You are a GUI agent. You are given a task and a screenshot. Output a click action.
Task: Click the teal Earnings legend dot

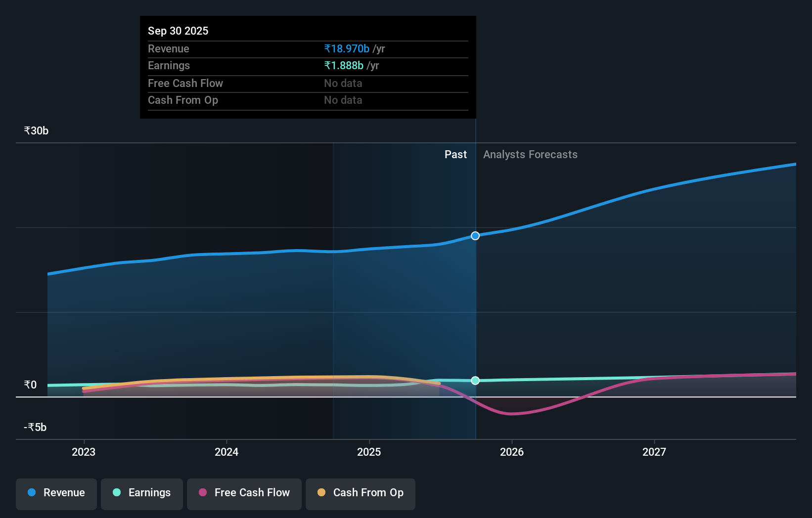[117, 492]
